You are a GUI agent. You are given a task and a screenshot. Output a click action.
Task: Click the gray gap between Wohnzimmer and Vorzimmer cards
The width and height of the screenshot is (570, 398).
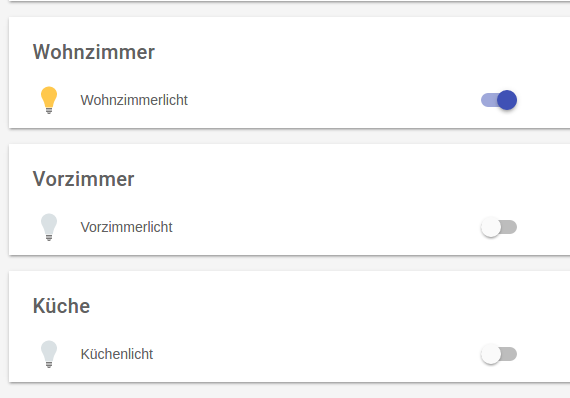[289, 137]
